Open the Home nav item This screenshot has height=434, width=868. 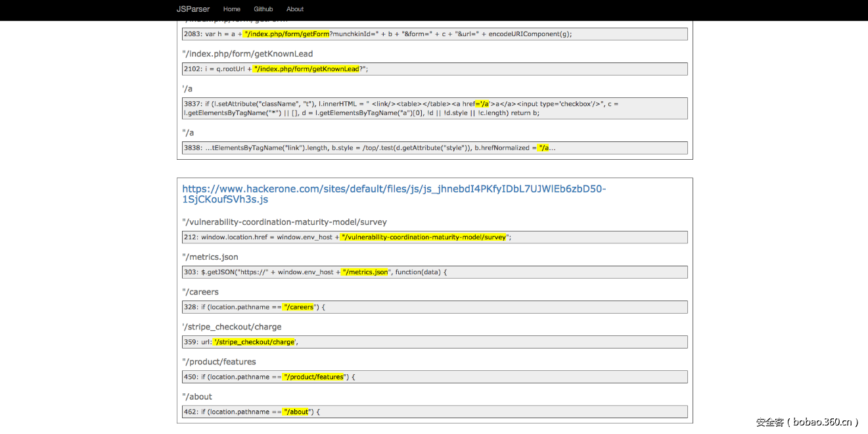(232, 9)
